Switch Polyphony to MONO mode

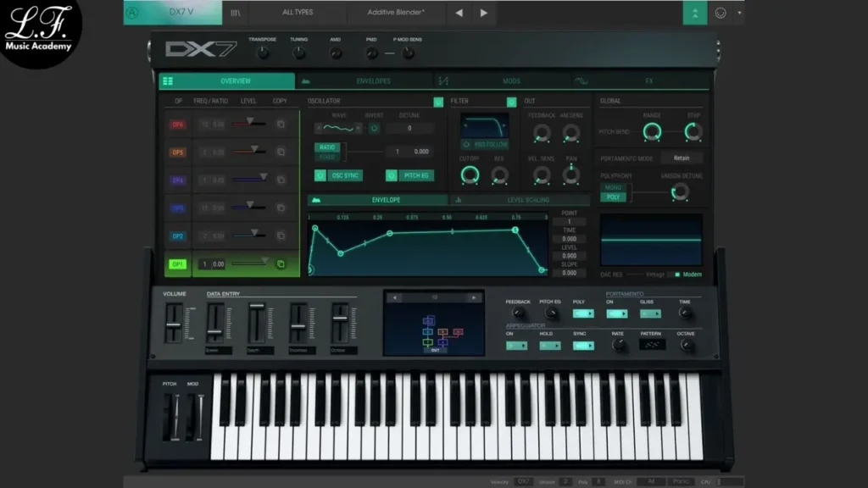coord(612,188)
